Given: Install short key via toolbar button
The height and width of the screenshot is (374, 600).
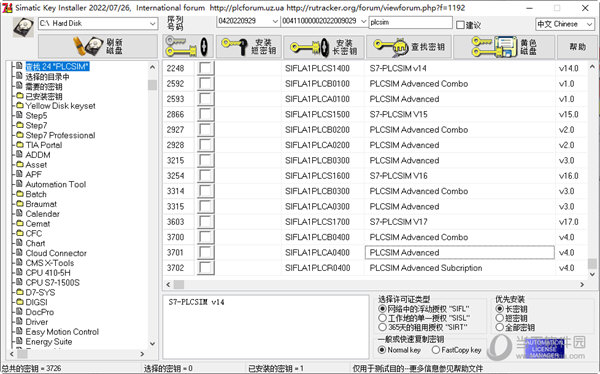Looking at the screenshot, I should click(249, 47).
